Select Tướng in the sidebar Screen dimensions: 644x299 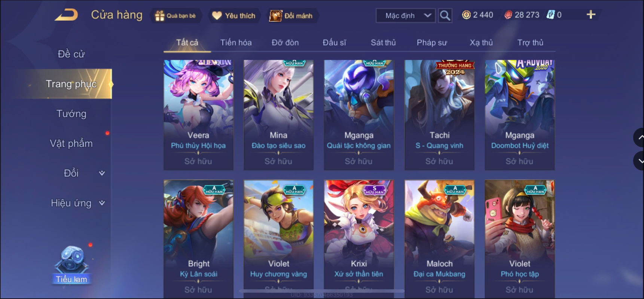pyautogui.click(x=71, y=114)
